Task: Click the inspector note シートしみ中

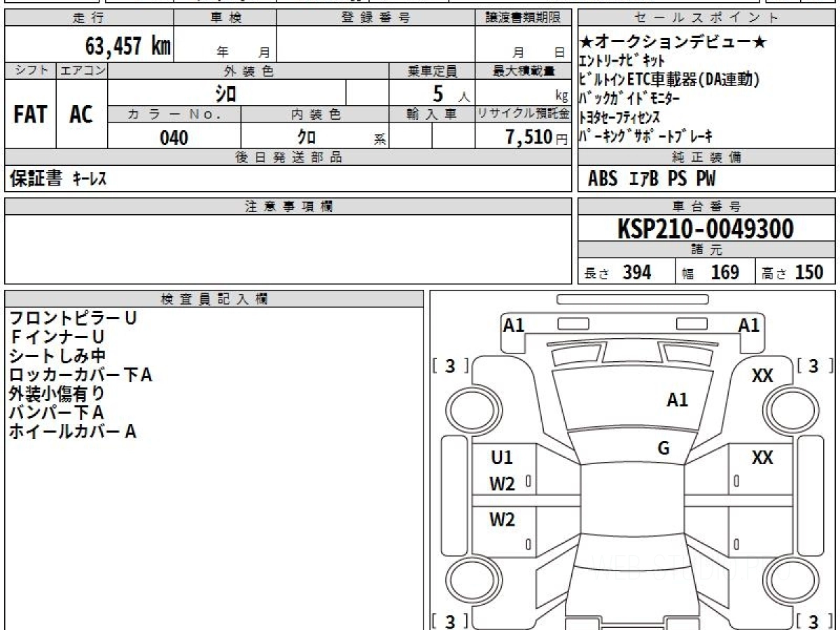Action: coord(57,356)
